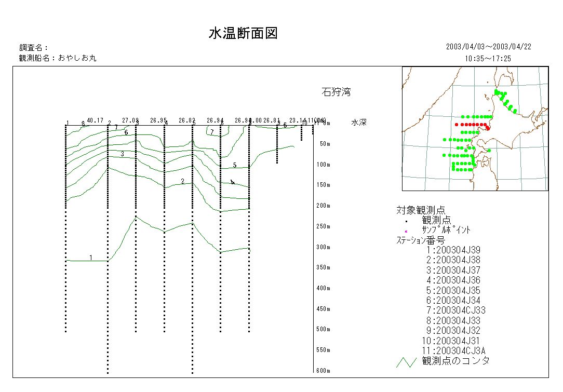Open the Hokkaido station location map
The width and height of the screenshot is (563, 392).
pyautogui.click(x=475, y=129)
